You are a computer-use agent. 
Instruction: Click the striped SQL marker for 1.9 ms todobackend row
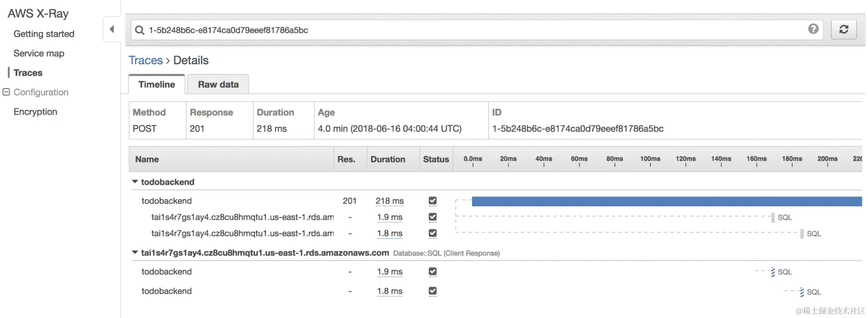[773, 272]
